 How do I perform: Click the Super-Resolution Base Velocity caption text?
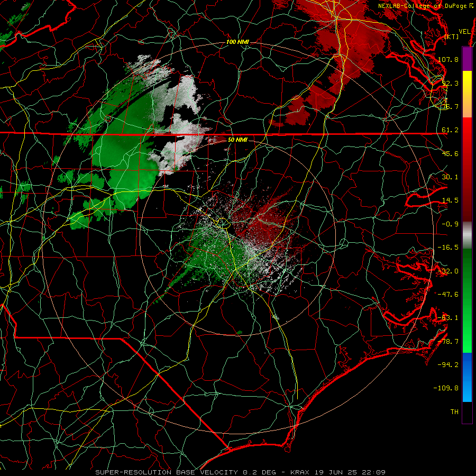pyautogui.click(x=241, y=472)
